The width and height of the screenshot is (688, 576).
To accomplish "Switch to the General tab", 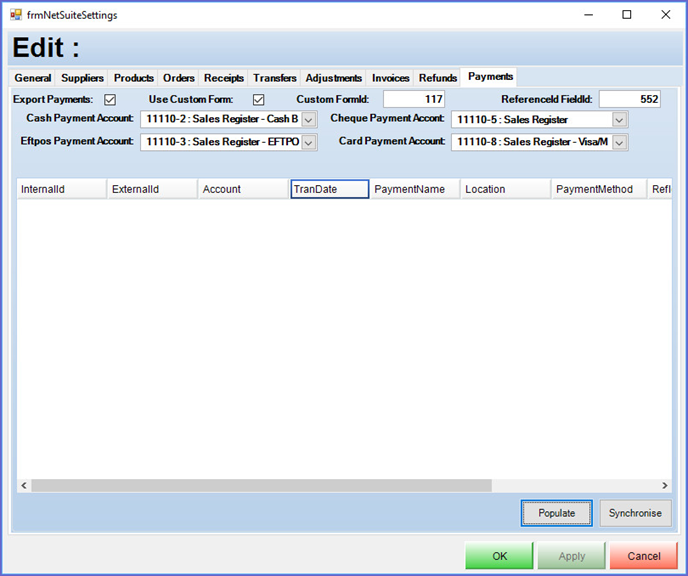I will click(33, 78).
